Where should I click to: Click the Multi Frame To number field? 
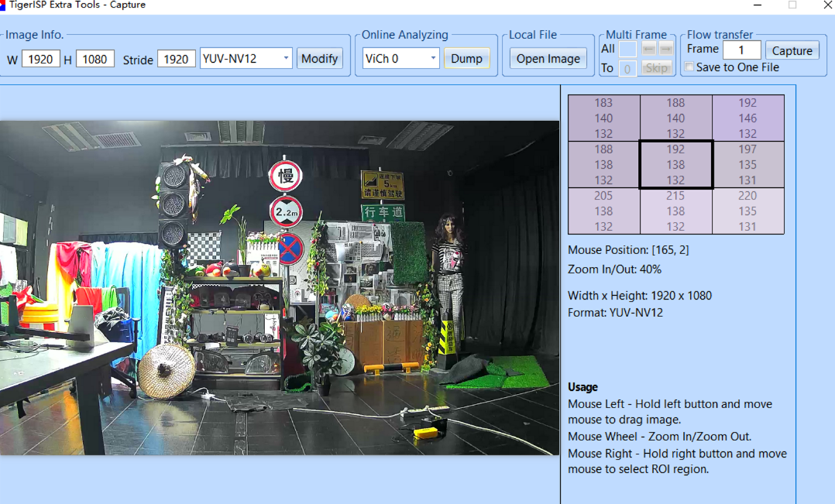coord(627,68)
